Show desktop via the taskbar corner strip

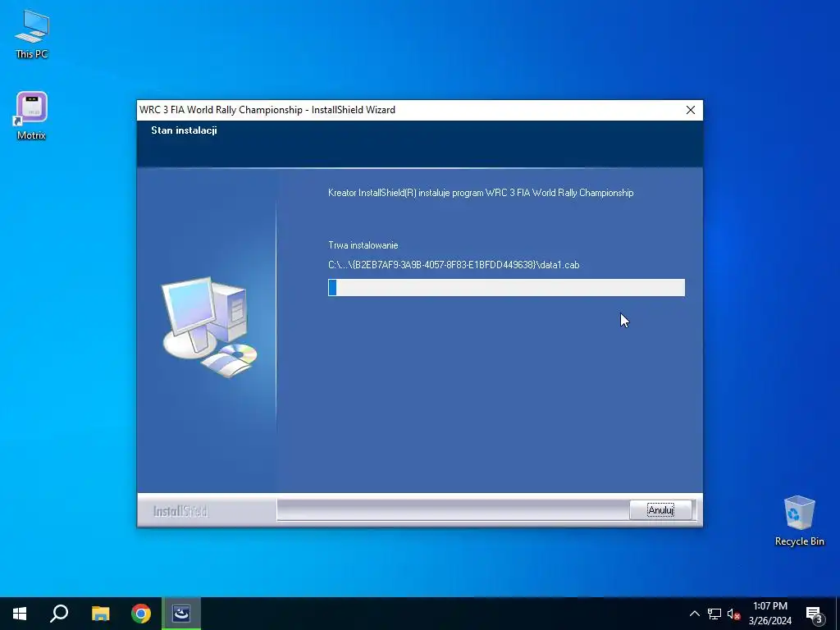(838, 614)
